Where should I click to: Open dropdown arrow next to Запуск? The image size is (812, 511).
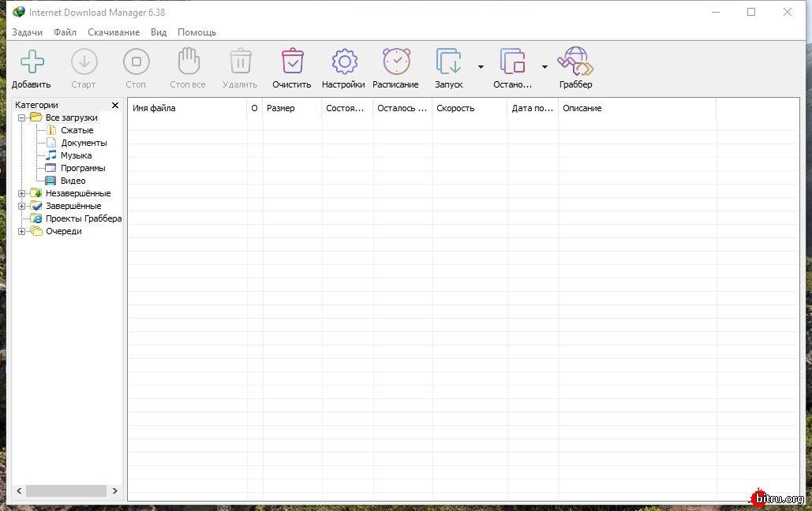(481, 67)
